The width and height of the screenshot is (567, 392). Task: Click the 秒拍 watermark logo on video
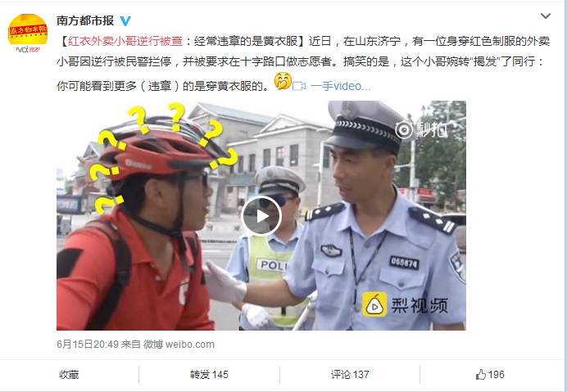coord(421,130)
